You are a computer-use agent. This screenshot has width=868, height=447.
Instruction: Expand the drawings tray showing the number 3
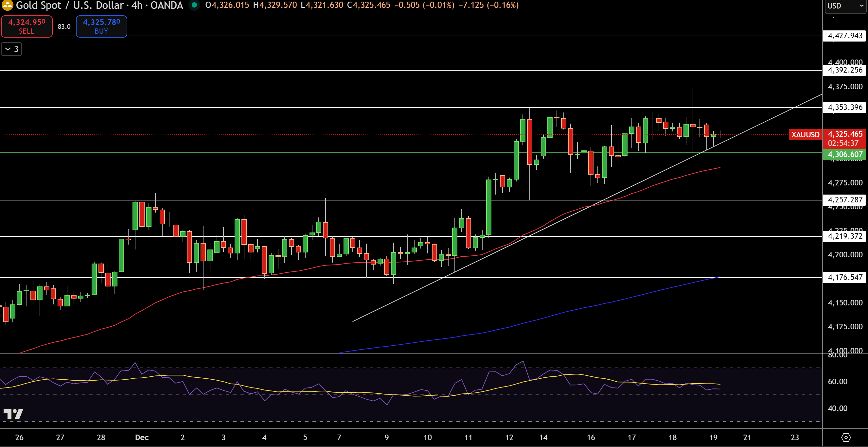(11, 49)
